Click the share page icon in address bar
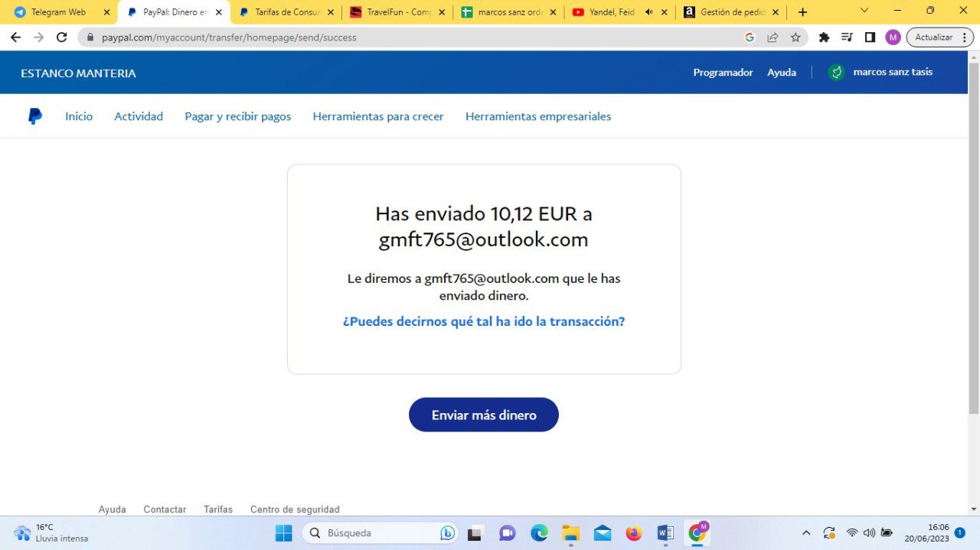 [773, 37]
